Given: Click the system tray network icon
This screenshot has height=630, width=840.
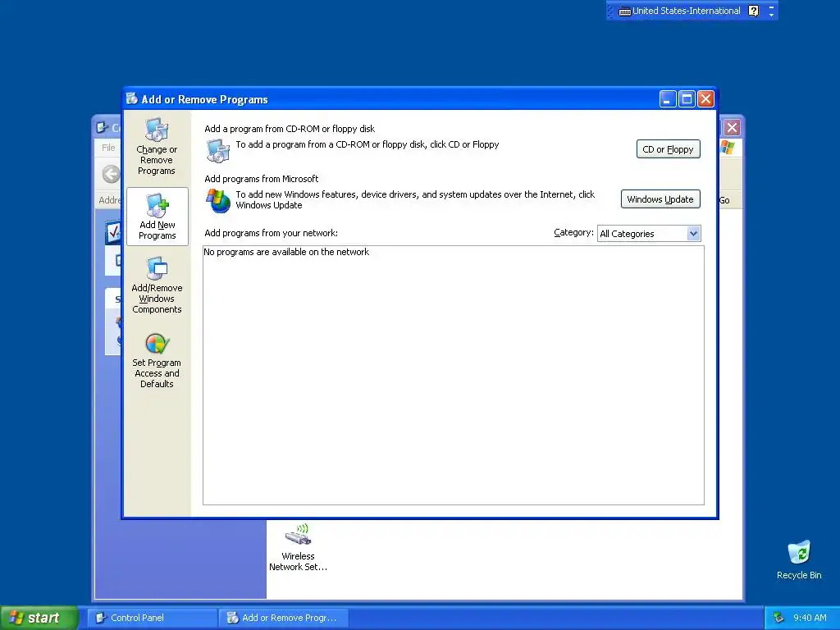Looking at the screenshot, I should (x=778, y=618).
